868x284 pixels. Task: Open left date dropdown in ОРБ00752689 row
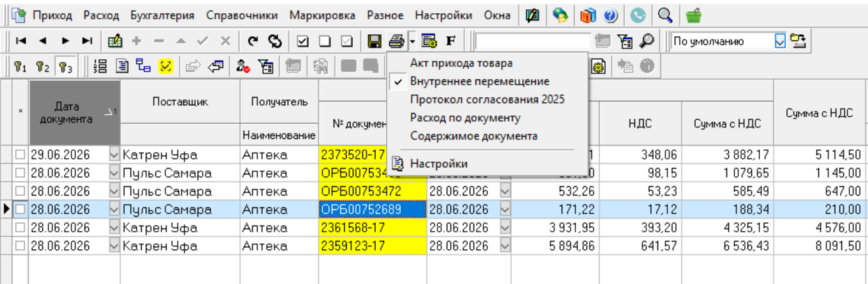[x=114, y=209]
